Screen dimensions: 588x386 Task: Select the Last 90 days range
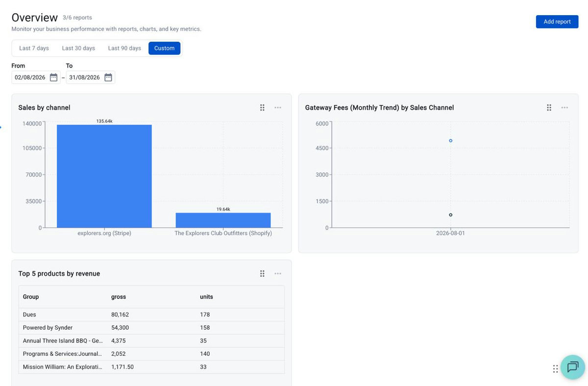coord(124,48)
